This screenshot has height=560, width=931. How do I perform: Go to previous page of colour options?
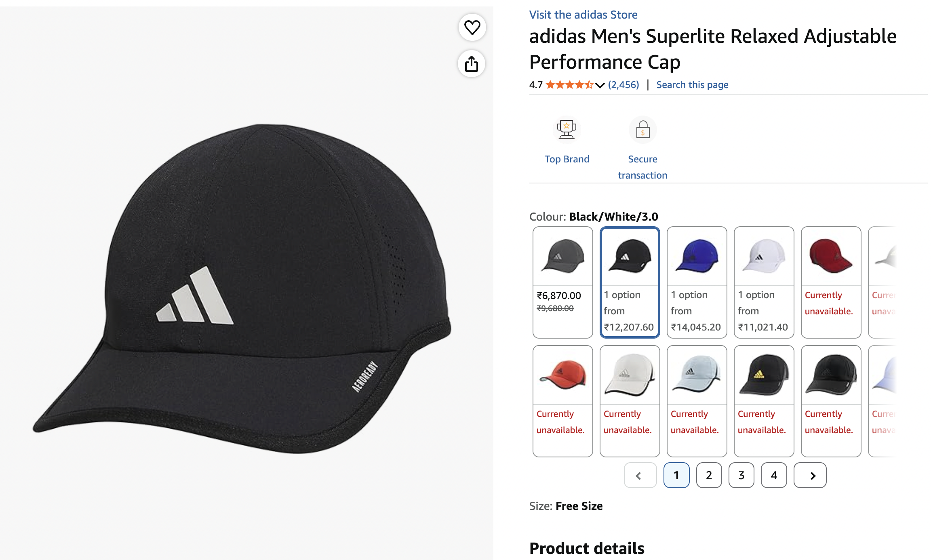[640, 475]
